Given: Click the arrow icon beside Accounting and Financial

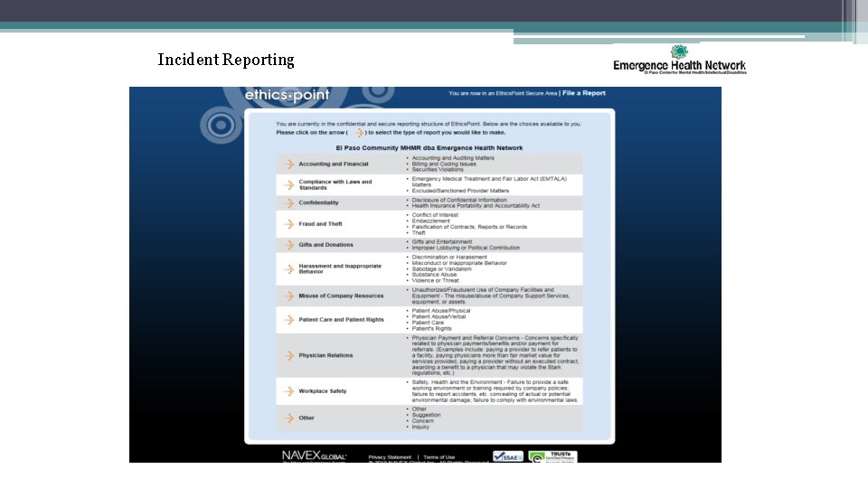Looking at the screenshot, I should pos(289,164).
